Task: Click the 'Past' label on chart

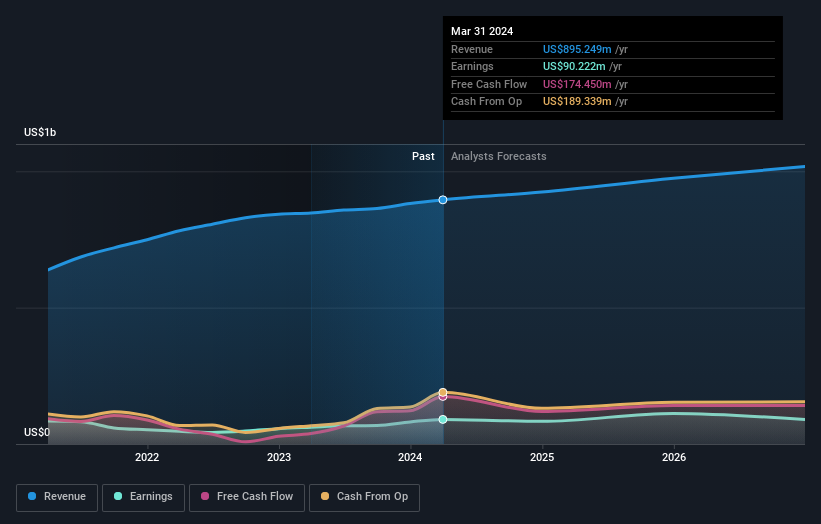Action: click(x=423, y=157)
